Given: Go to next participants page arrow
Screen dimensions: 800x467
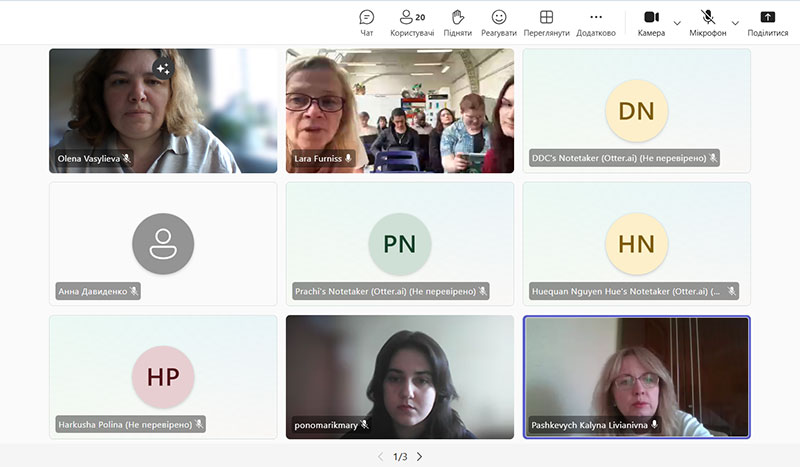Looking at the screenshot, I should coord(419,456).
